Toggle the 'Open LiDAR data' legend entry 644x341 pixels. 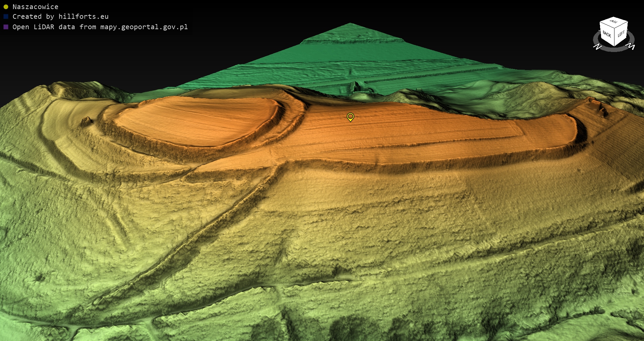100,27
